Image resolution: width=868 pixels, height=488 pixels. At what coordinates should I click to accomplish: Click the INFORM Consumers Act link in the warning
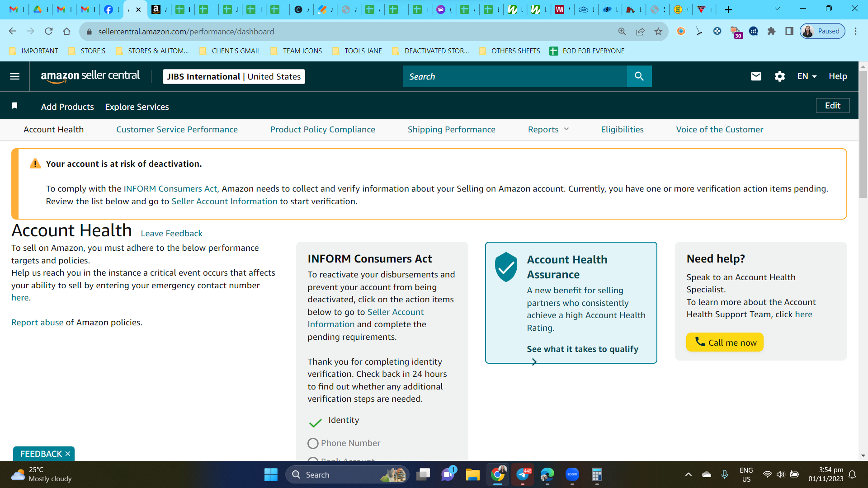coord(170,188)
